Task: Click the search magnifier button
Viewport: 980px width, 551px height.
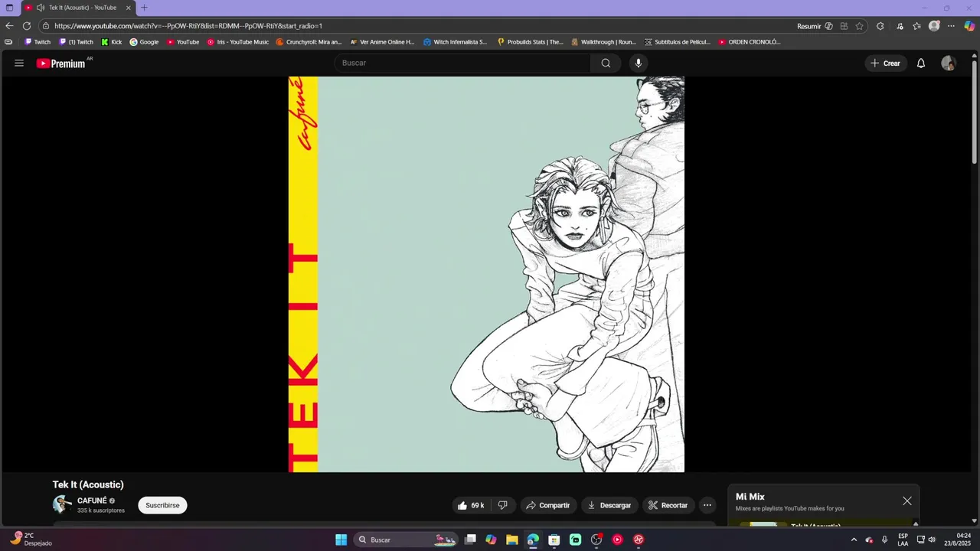Action: click(x=606, y=64)
